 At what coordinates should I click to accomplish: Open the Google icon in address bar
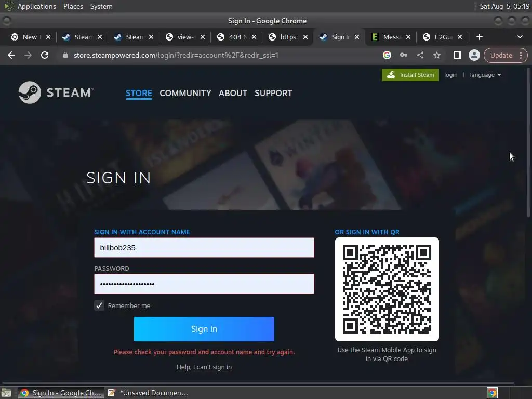click(387, 55)
